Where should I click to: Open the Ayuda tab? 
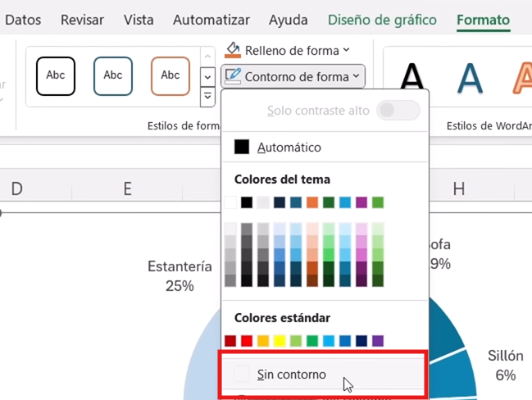click(288, 20)
